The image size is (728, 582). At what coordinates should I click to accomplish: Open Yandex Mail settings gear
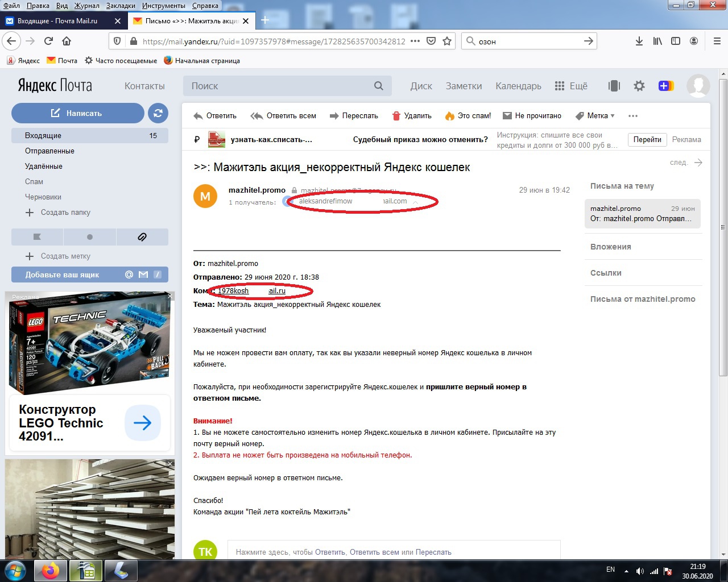click(x=639, y=86)
